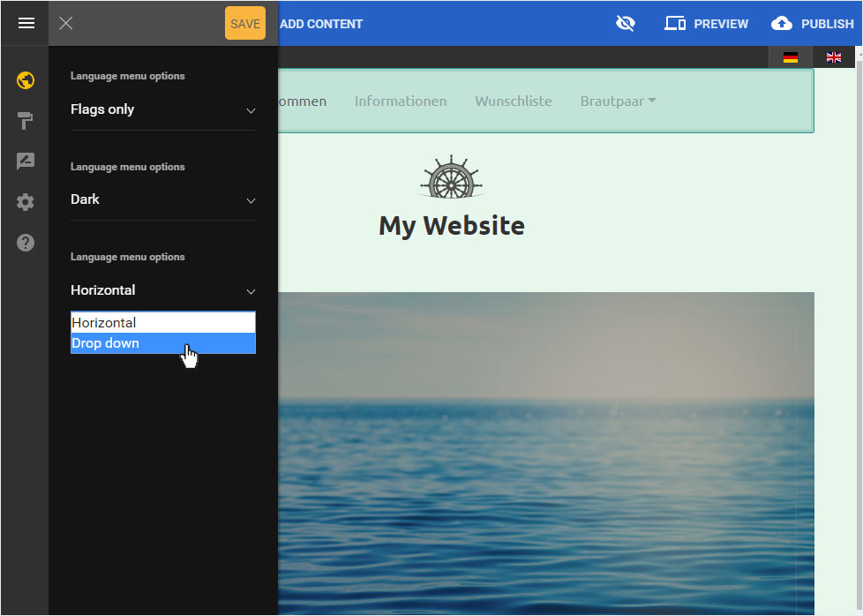Select Horizontal option in list

click(163, 323)
